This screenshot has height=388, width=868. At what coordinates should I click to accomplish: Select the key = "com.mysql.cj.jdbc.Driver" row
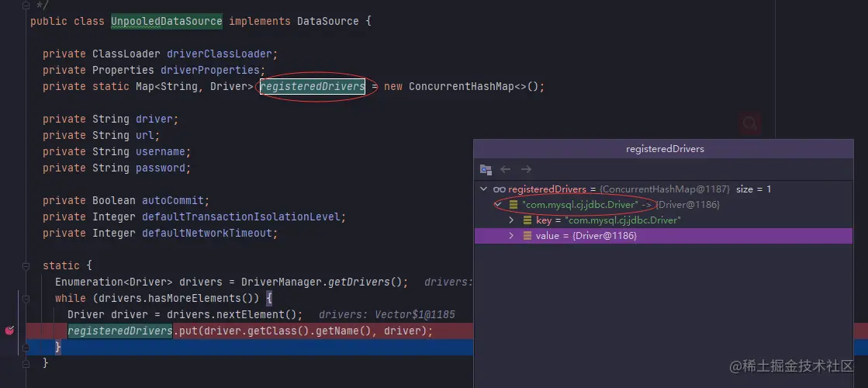click(663, 220)
